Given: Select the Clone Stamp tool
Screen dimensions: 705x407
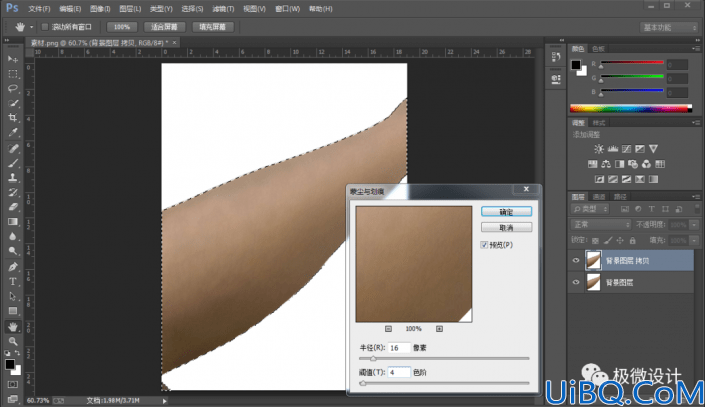Looking at the screenshot, I should [13, 178].
